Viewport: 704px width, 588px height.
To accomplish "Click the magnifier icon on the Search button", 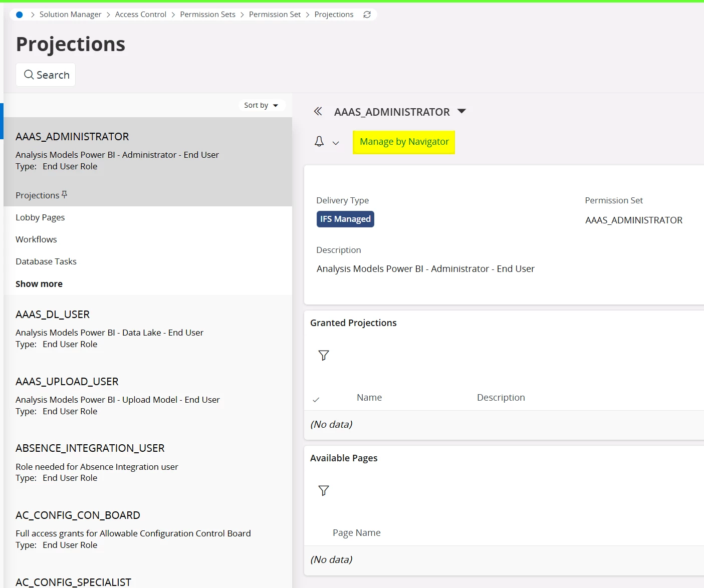I will (x=30, y=75).
